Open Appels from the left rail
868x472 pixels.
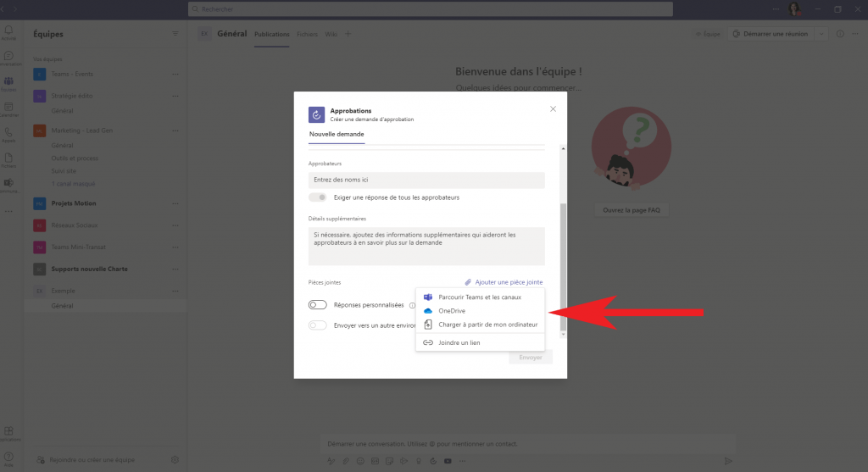click(x=8, y=135)
